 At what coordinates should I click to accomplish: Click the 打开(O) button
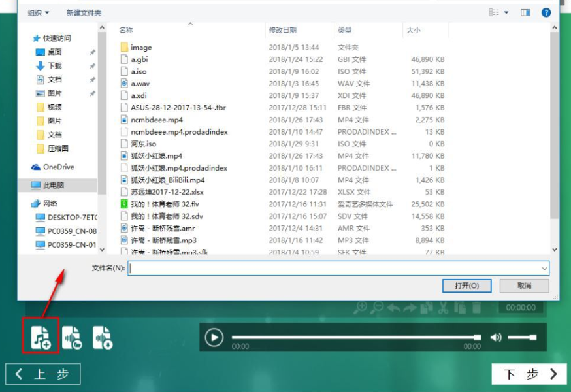click(466, 286)
